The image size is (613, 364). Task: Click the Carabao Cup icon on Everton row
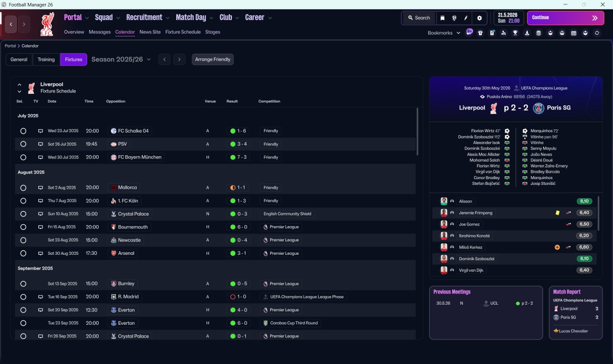click(x=266, y=323)
